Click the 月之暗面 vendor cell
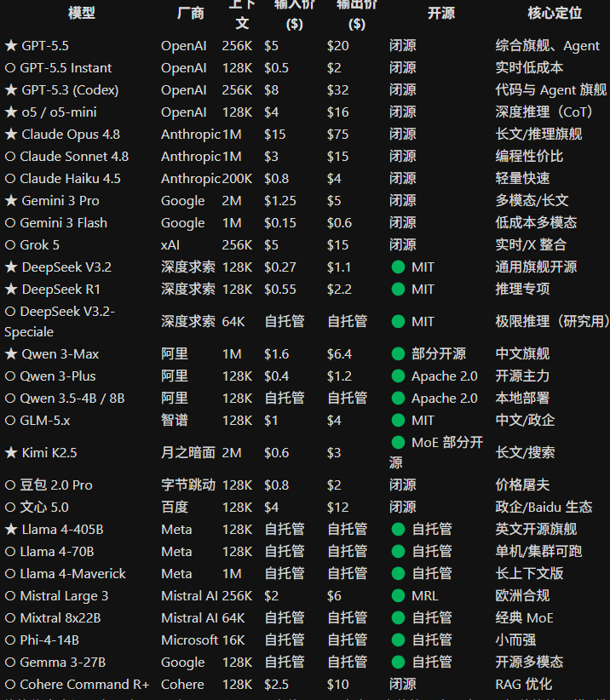Viewport: 610px width, 700px height. point(188,453)
